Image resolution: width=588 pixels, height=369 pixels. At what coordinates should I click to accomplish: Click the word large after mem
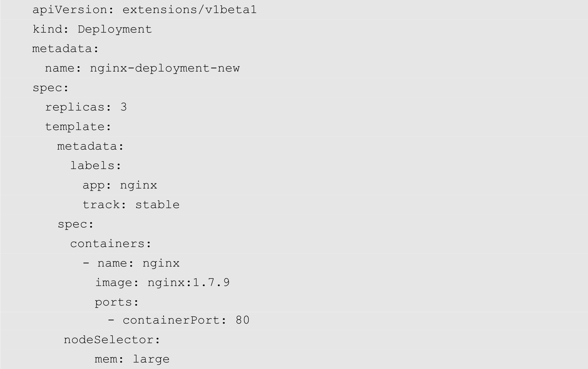(151, 359)
